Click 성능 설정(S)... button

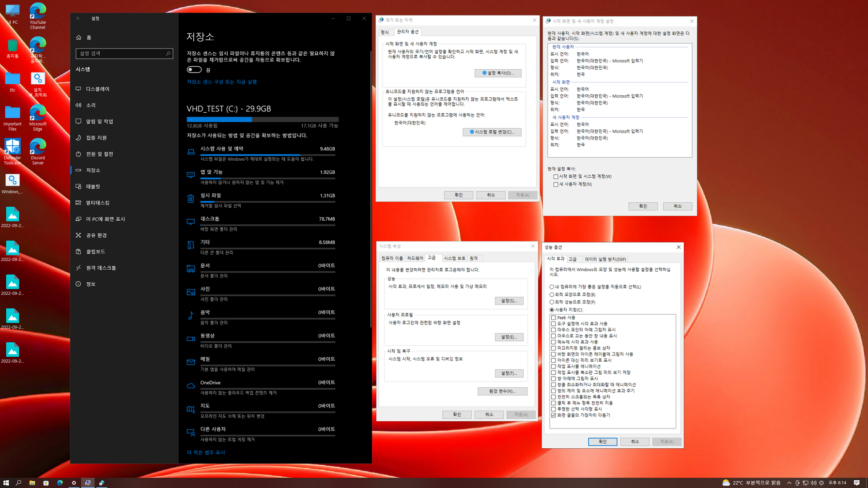point(509,301)
